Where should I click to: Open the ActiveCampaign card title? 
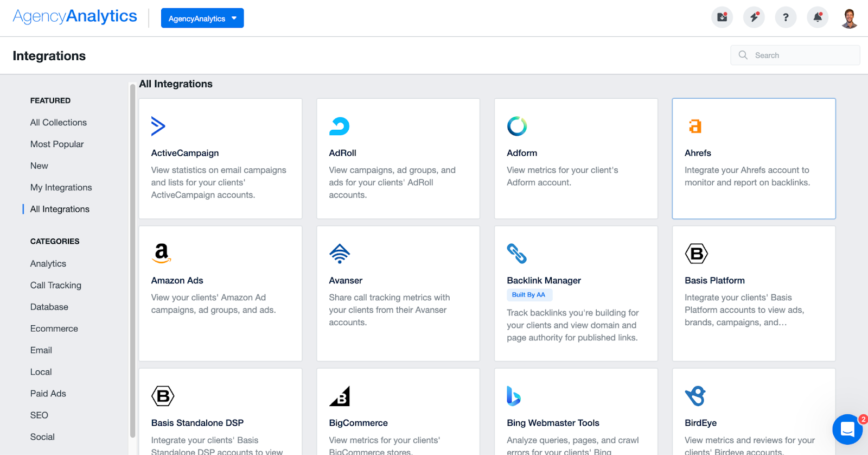click(x=185, y=153)
